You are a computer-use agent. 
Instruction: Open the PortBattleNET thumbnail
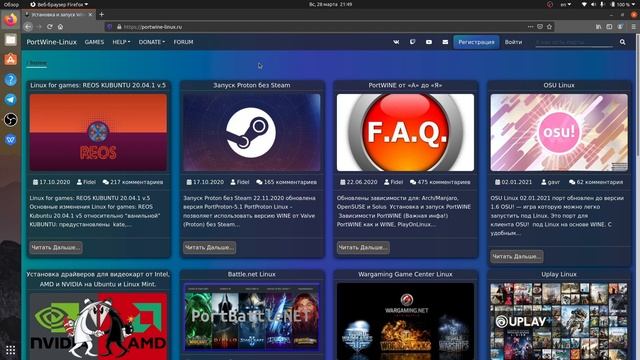tap(251, 317)
